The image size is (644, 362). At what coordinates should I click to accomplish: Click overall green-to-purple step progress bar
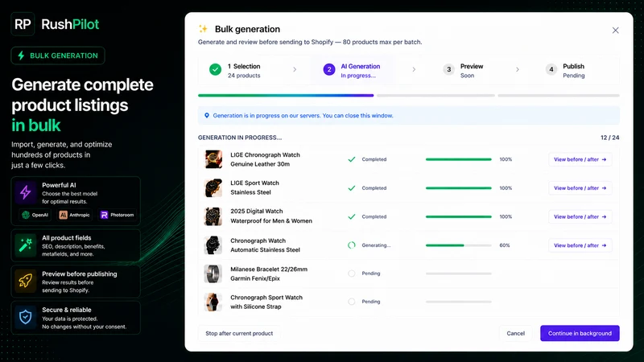pos(286,96)
